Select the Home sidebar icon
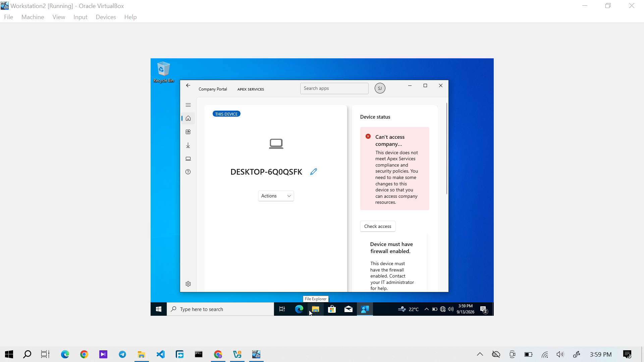The height and width of the screenshot is (362, 644). click(188, 118)
